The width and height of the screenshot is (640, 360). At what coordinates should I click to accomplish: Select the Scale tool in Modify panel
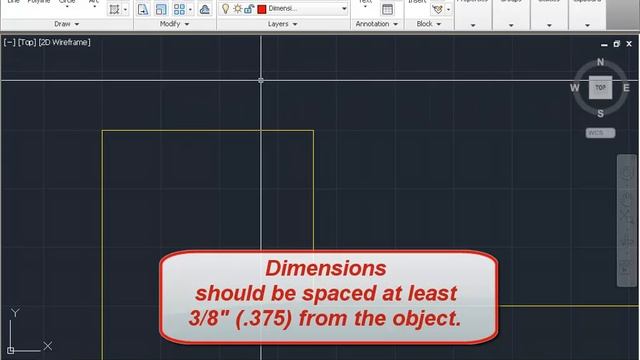point(161,9)
